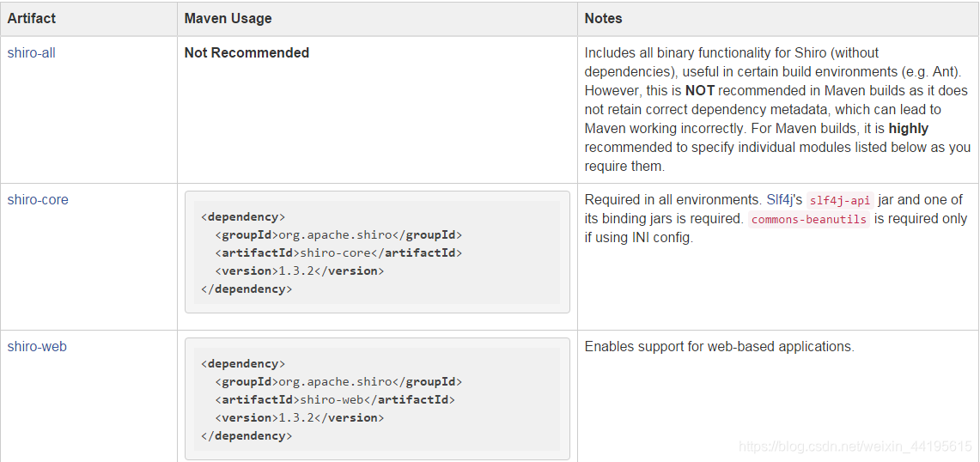Open the shiro-core artifact link
The height and width of the screenshot is (462, 980).
38,200
